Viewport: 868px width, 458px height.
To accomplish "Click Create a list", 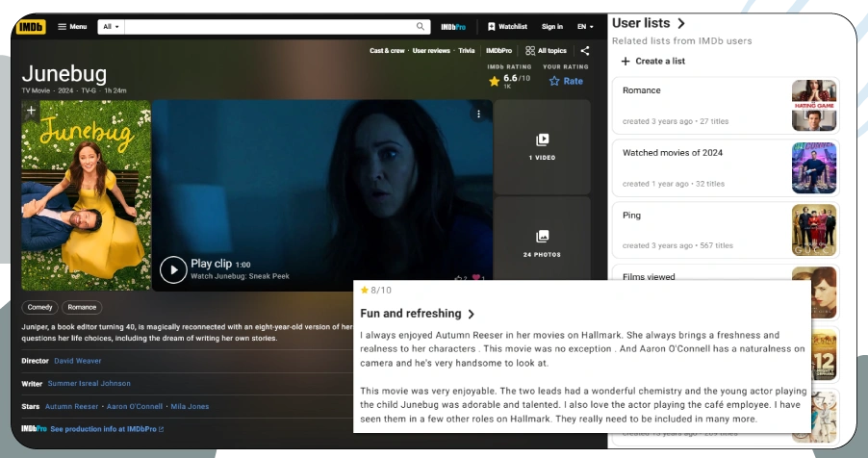I will (x=653, y=61).
